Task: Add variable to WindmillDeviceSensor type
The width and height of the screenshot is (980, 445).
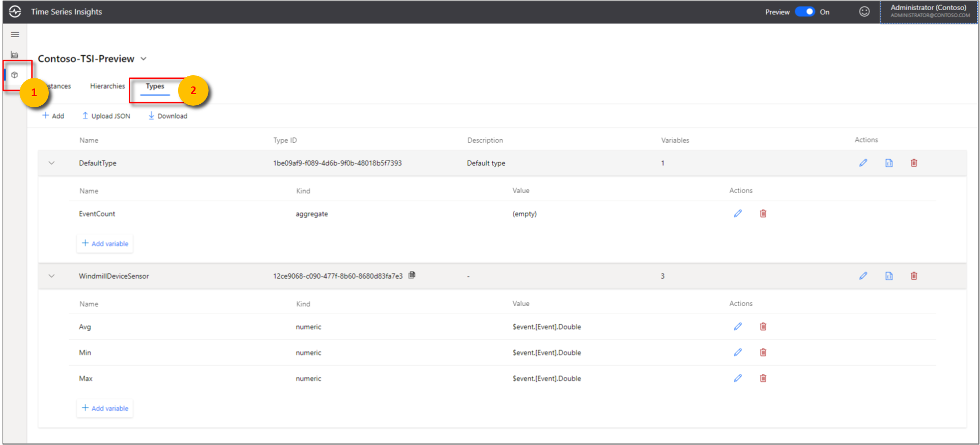Action: (105, 408)
